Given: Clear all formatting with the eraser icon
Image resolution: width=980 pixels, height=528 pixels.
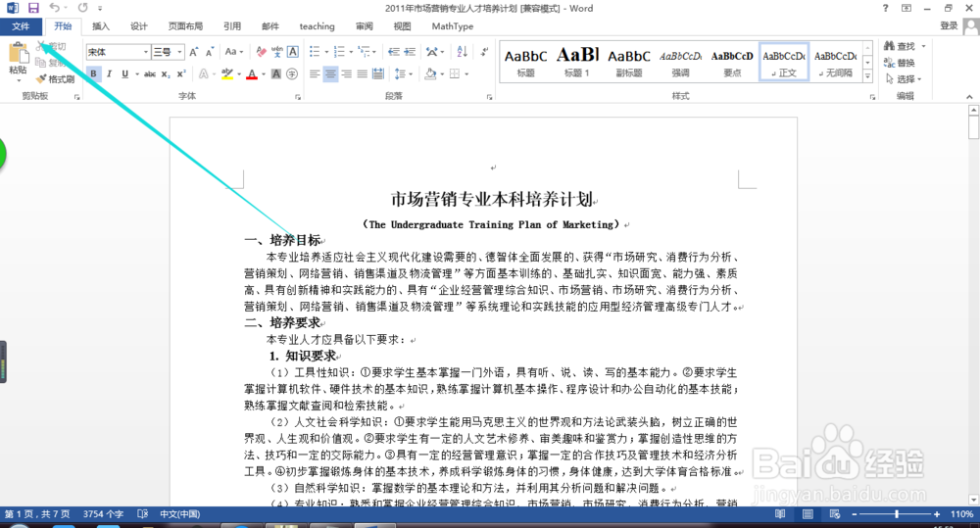Looking at the screenshot, I should (x=262, y=52).
